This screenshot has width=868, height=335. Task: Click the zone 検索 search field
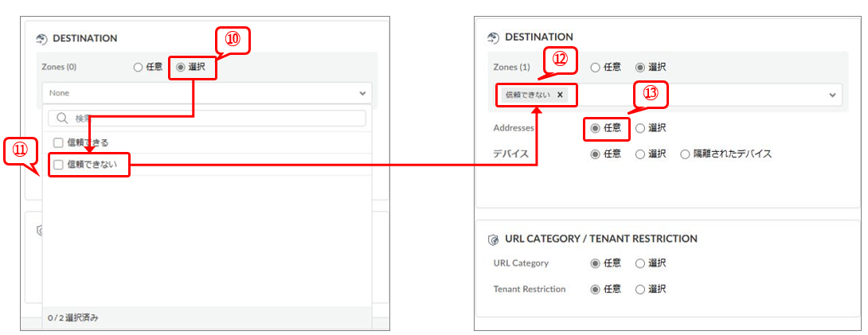215,119
